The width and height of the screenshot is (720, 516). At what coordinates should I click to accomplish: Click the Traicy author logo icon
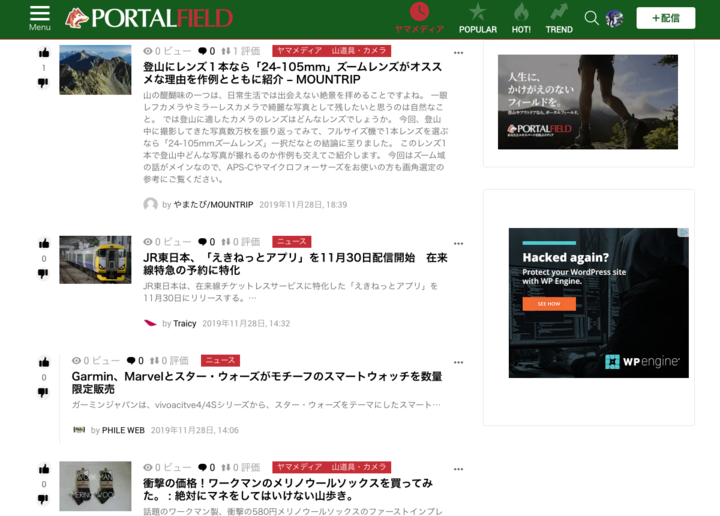click(x=151, y=323)
